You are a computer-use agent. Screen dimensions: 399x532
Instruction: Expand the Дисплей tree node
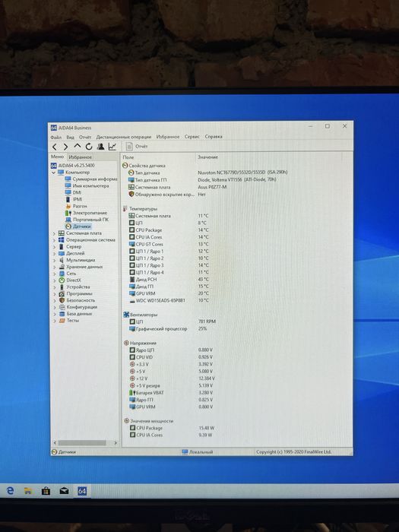[54, 253]
